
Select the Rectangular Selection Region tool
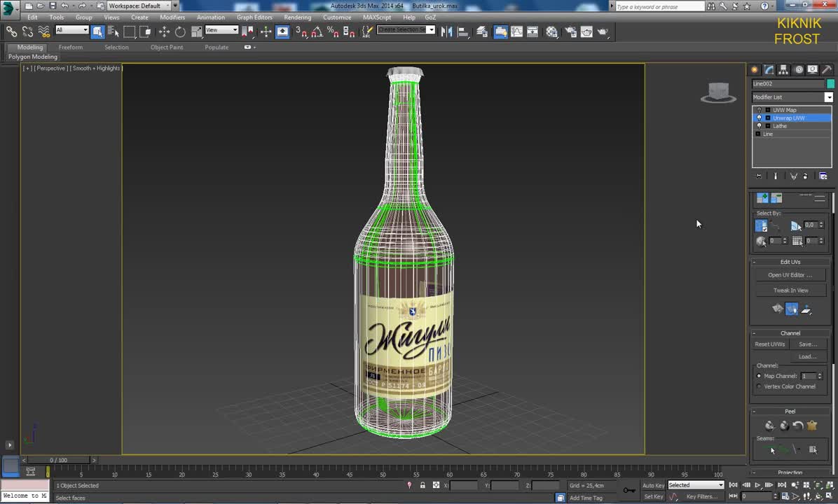point(130,32)
